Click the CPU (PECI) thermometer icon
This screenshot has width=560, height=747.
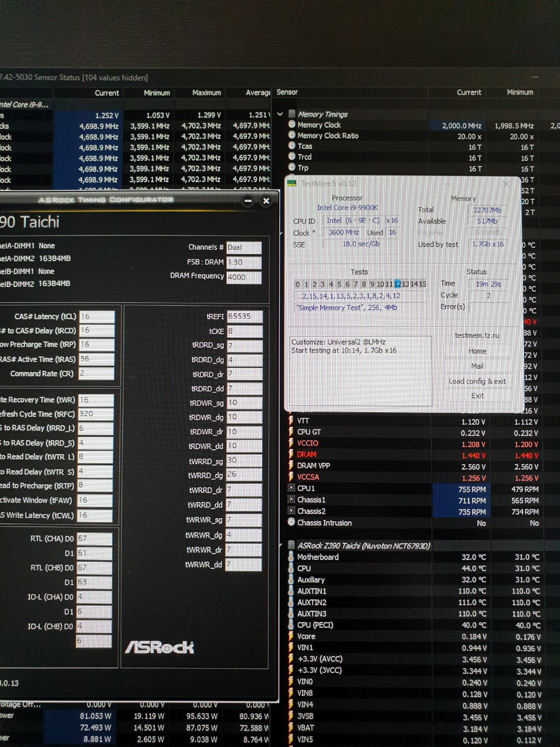(x=291, y=625)
